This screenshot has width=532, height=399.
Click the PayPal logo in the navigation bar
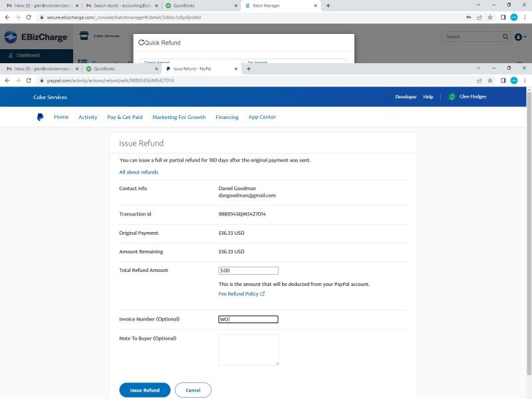tap(40, 117)
